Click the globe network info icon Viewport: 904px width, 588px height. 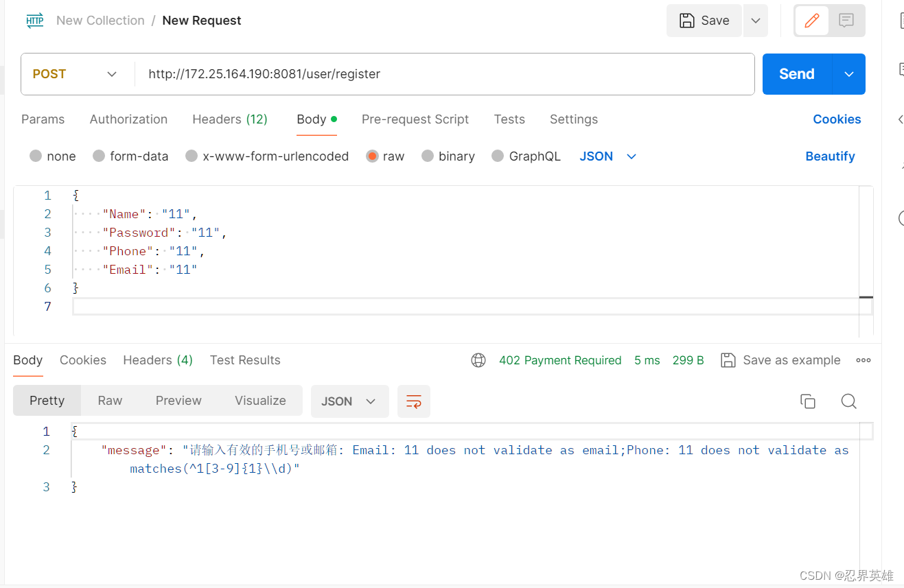(478, 360)
